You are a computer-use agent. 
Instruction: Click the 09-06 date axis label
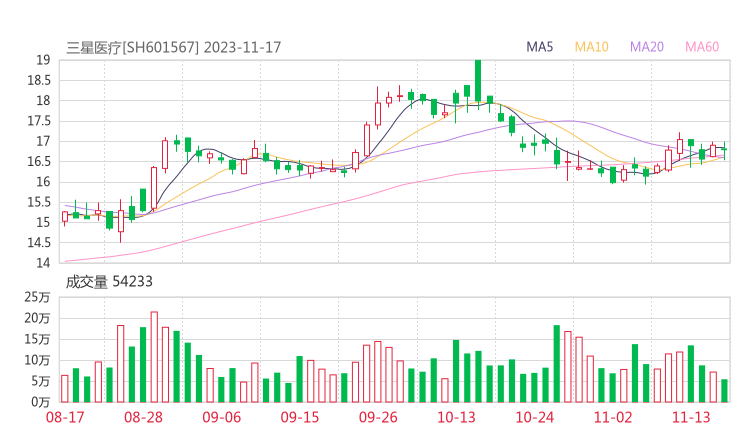coord(221,417)
